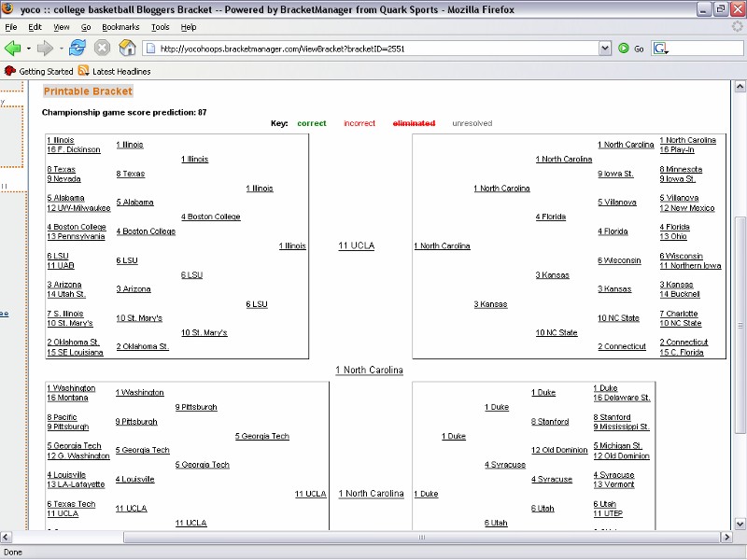Click the Forward arrow button
Screen dimensions: 747x560
[45, 49]
